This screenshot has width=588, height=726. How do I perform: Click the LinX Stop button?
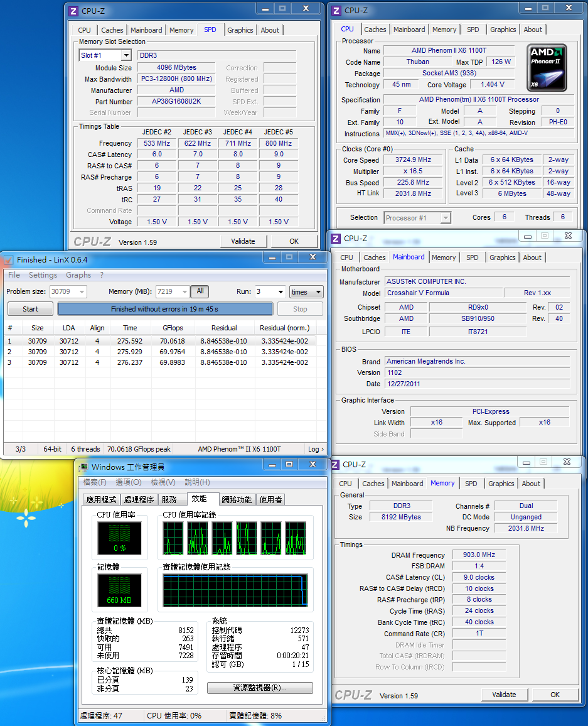[300, 309]
